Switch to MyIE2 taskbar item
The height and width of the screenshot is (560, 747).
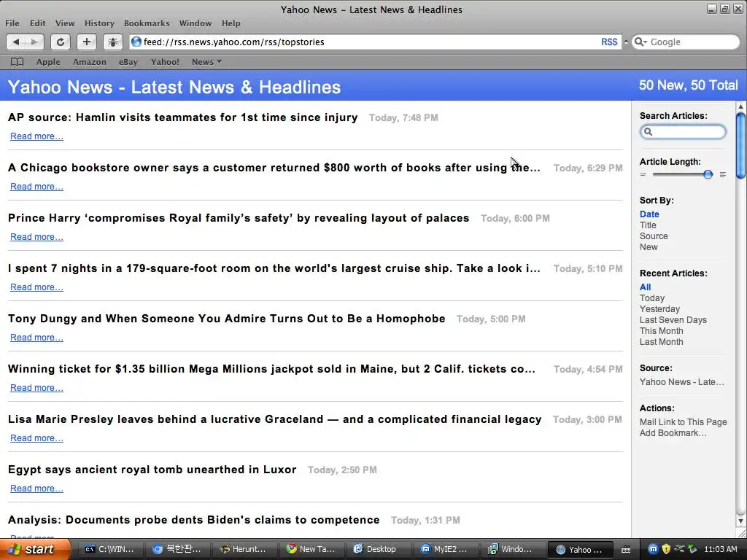tap(444, 550)
